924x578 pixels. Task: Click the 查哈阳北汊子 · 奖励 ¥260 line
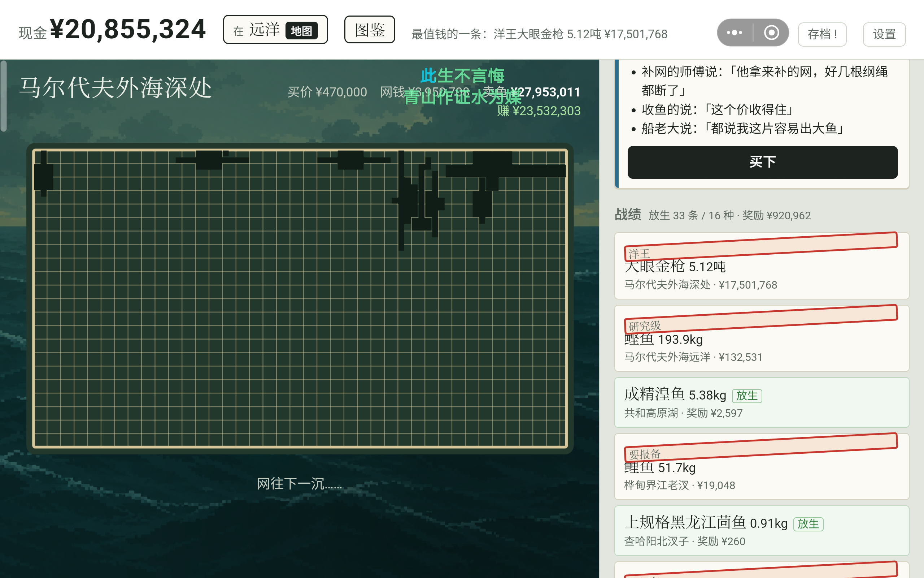tap(684, 542)
